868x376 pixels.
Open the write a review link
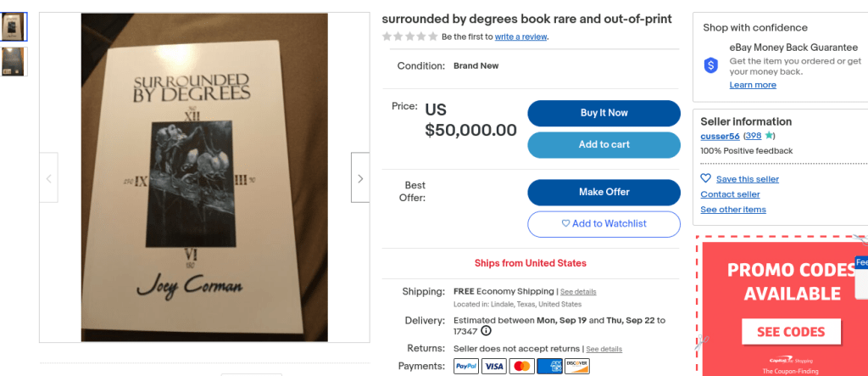point(521,36)
